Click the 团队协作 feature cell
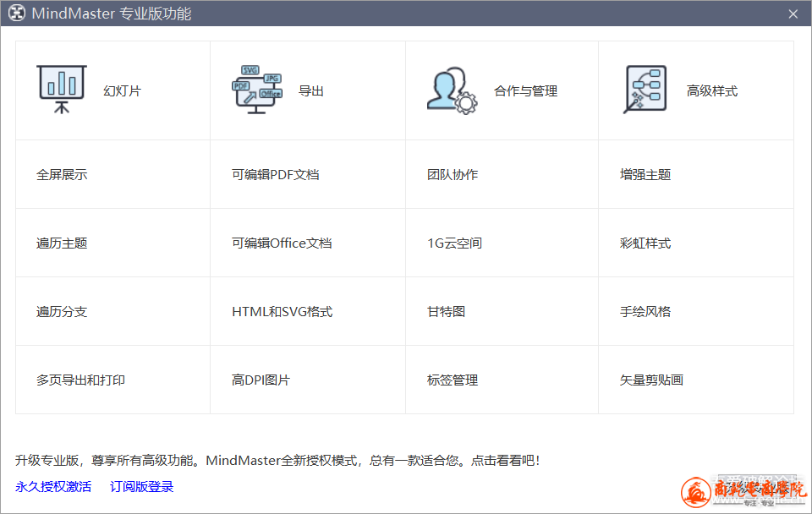 click(x=502, y=174)
